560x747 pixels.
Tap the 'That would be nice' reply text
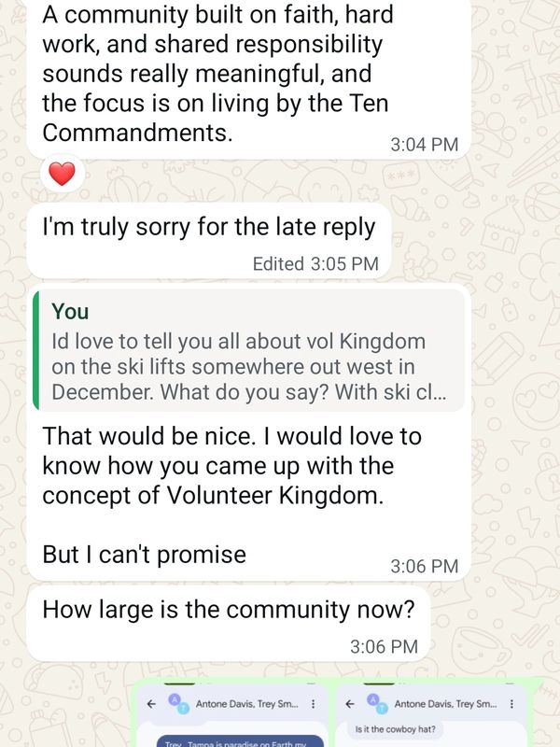tap(231, 465)
